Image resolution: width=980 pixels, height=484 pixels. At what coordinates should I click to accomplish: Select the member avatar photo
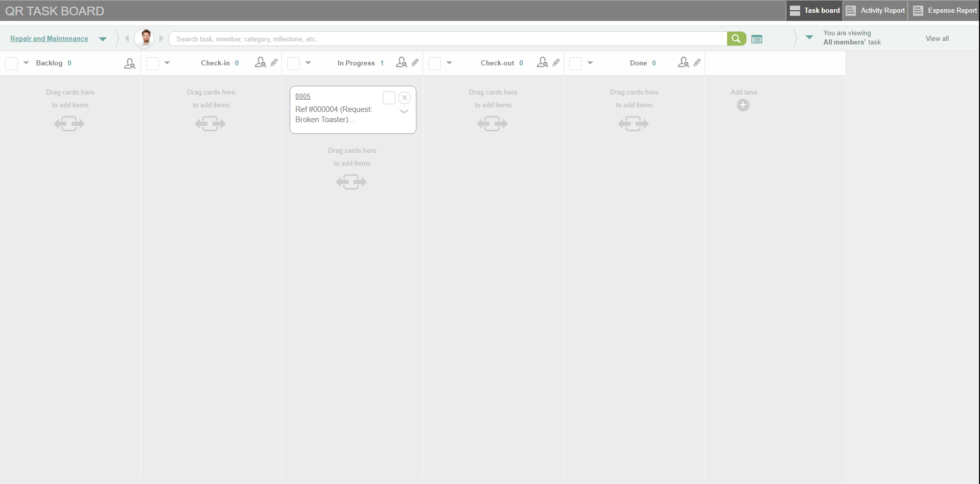pyautogui.click(x=145, y=38)
